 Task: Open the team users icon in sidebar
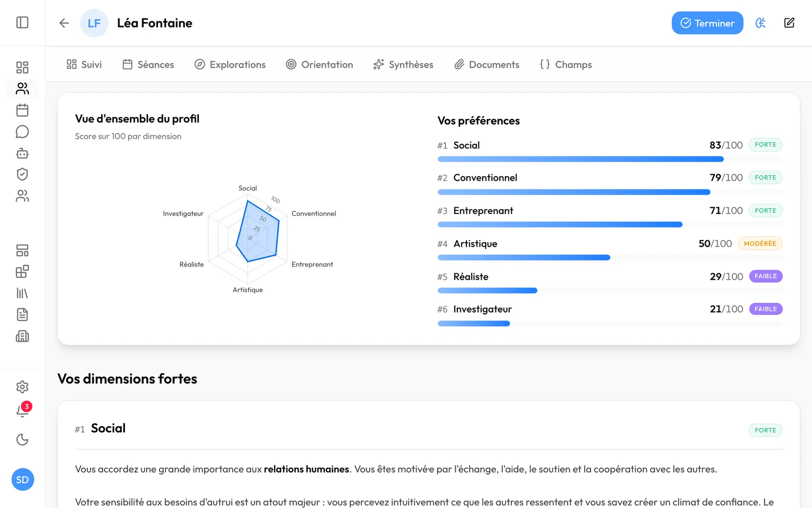(22, 196)
